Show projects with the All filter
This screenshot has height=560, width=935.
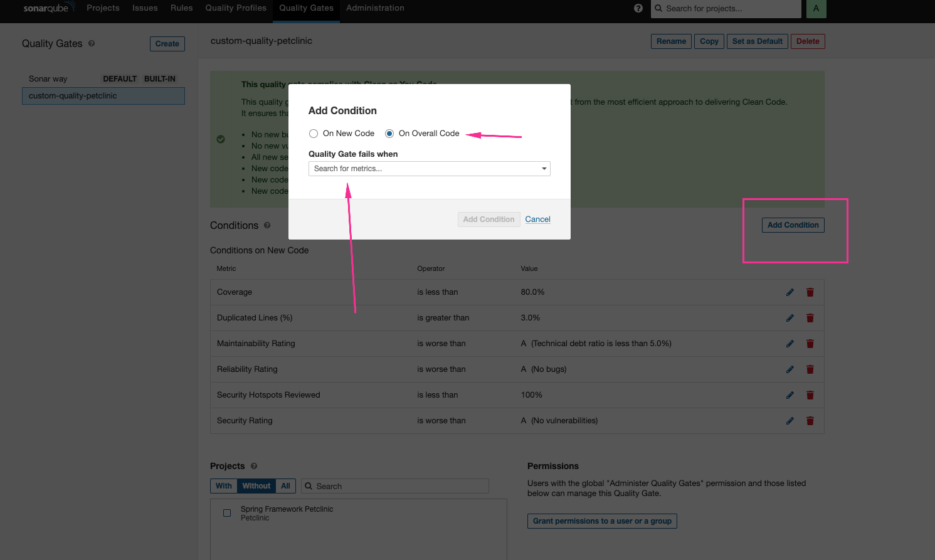point(285,486)
